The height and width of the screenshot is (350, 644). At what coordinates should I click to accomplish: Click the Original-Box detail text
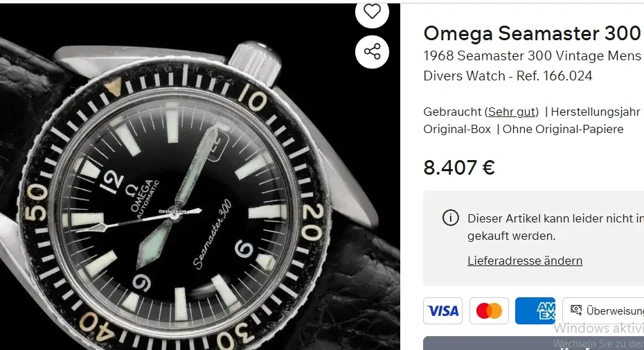point(457,129)
